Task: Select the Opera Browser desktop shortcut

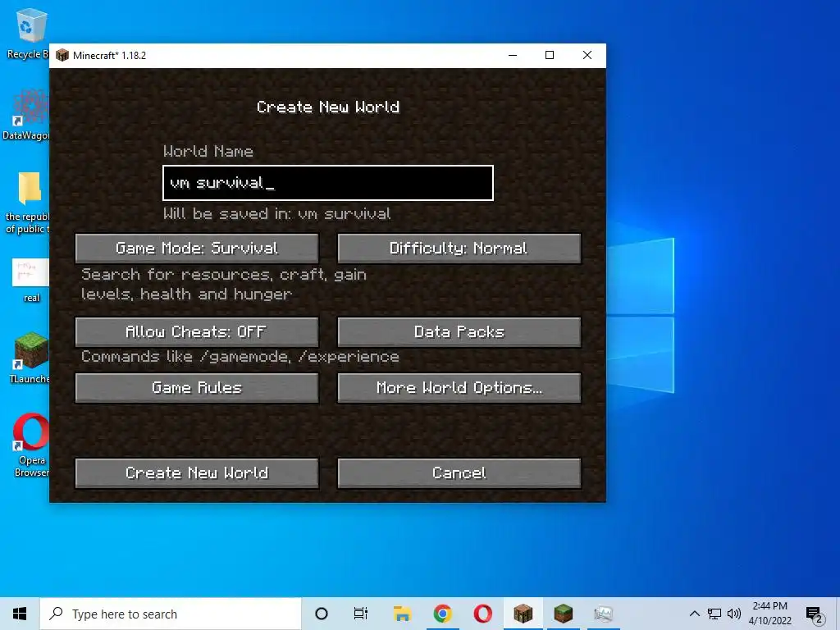Action: point(31,445)
